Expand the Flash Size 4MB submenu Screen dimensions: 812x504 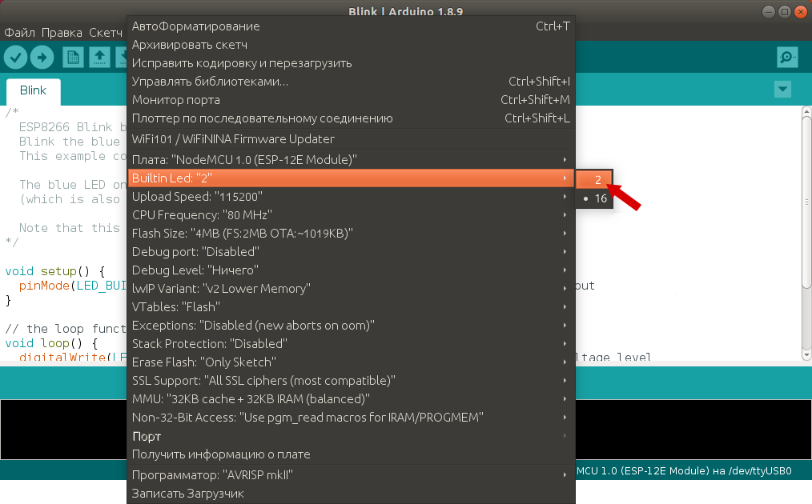coord(351,234)
